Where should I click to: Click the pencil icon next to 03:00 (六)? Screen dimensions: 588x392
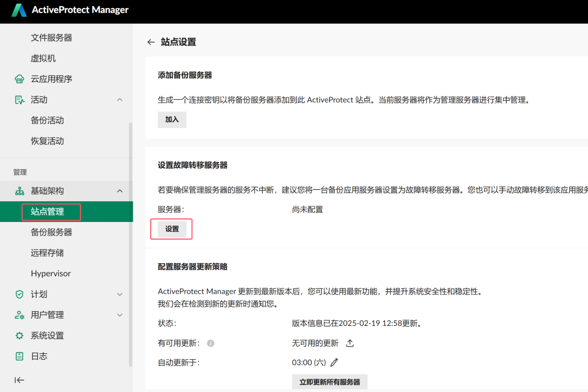334,363
